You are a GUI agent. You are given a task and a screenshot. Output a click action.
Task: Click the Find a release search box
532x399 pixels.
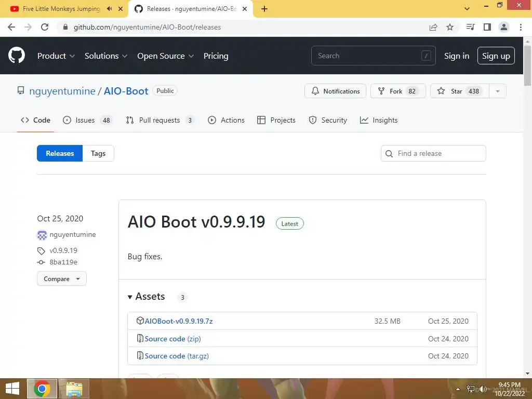[x=433, y=153]
